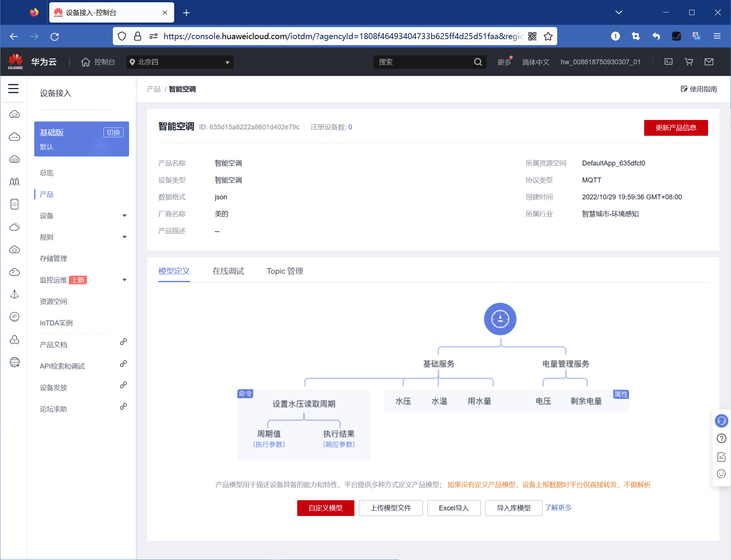Click the 更新产品信息 button
The image size is (731, 560).
[x=676, y=128]
